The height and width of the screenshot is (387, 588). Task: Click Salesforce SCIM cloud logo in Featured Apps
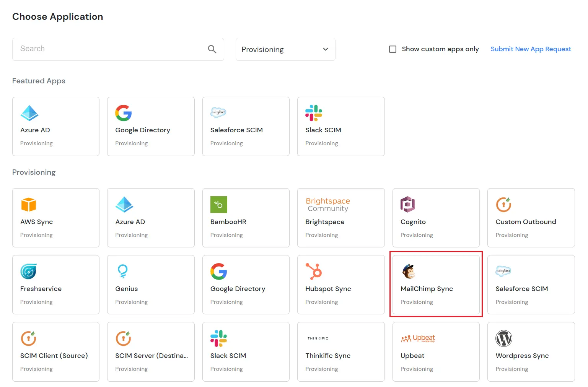(x=218, y=112)
